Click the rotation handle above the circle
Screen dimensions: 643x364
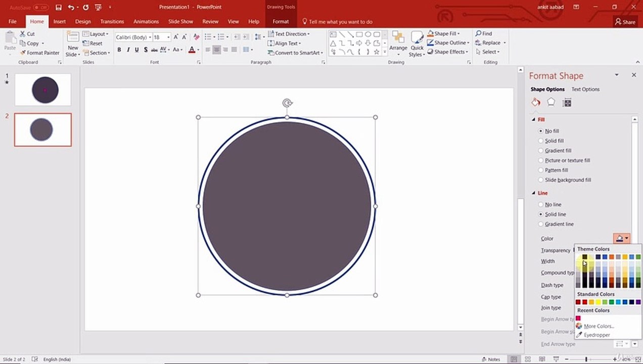tap(287, 103)
